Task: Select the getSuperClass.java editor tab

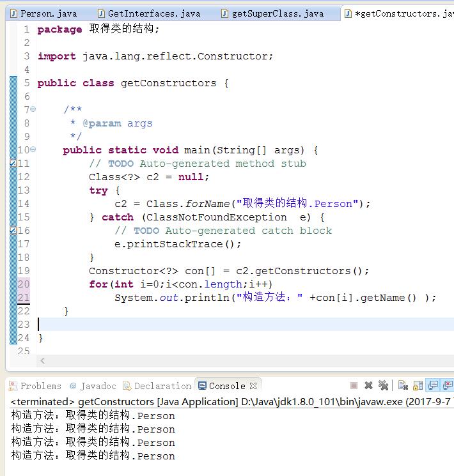Action: (x=273, y=13)
